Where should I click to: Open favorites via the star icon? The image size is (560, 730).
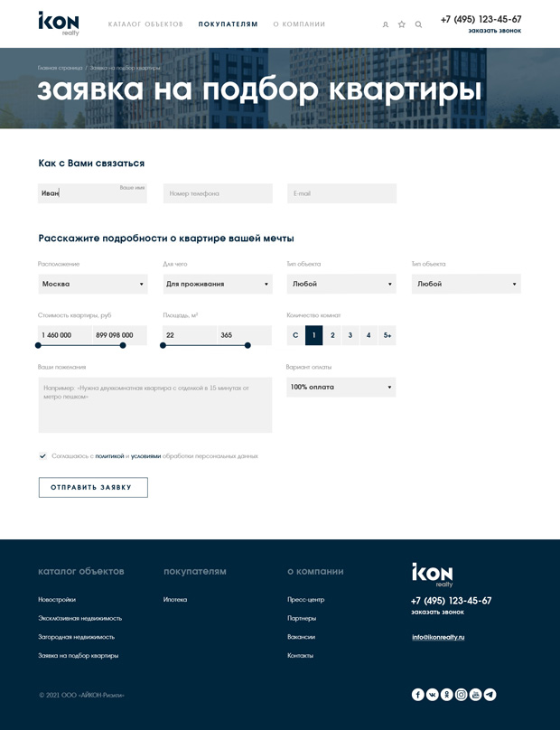[402, 24]
